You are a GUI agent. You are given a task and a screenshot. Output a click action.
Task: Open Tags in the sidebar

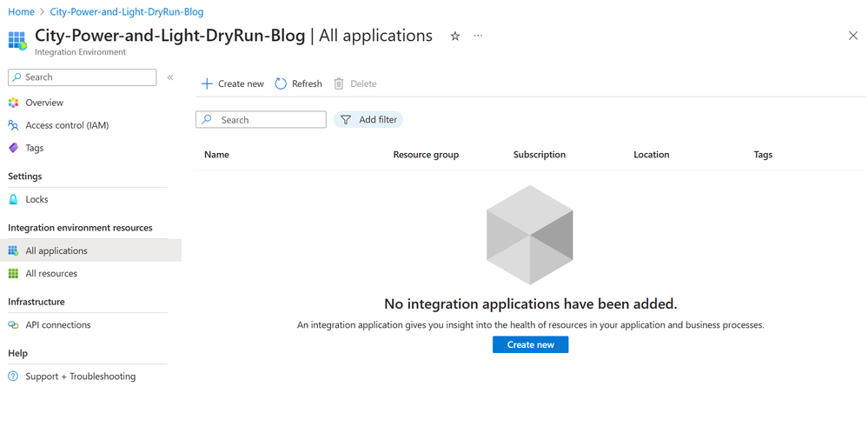[35, 148]
